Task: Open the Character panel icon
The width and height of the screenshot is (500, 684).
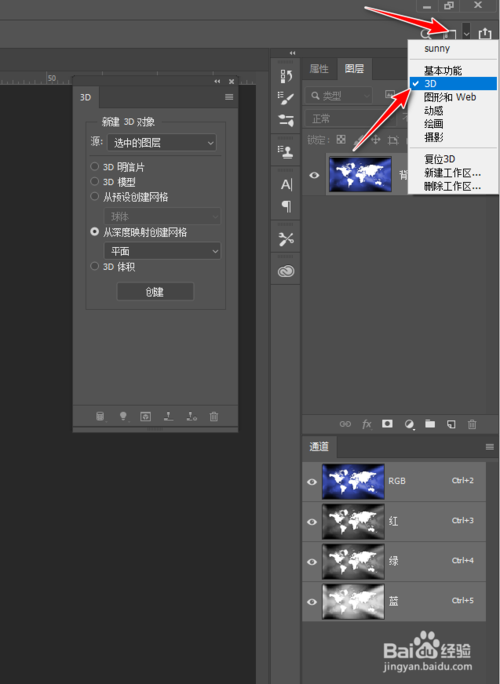Action: [x=286, y=185]
